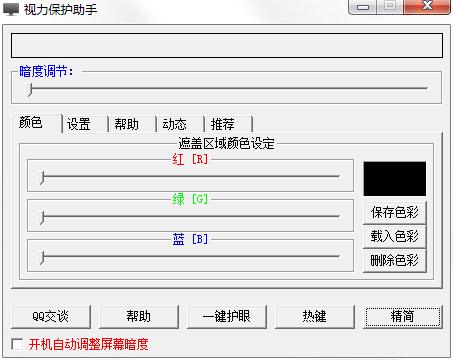This screenshot has height=360, width=453.
Task: Open the 热键 hotkey settings
Action: point(315,316)
